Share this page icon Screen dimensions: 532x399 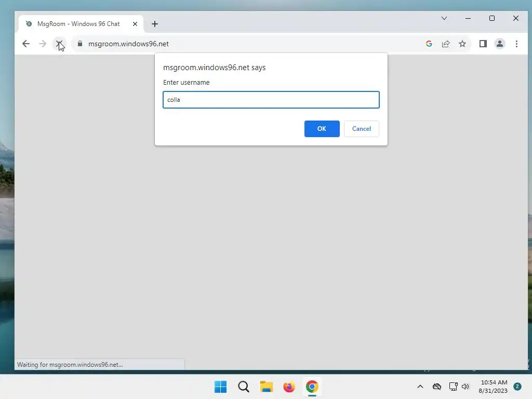pyautogui.click(x=445, y=44)
